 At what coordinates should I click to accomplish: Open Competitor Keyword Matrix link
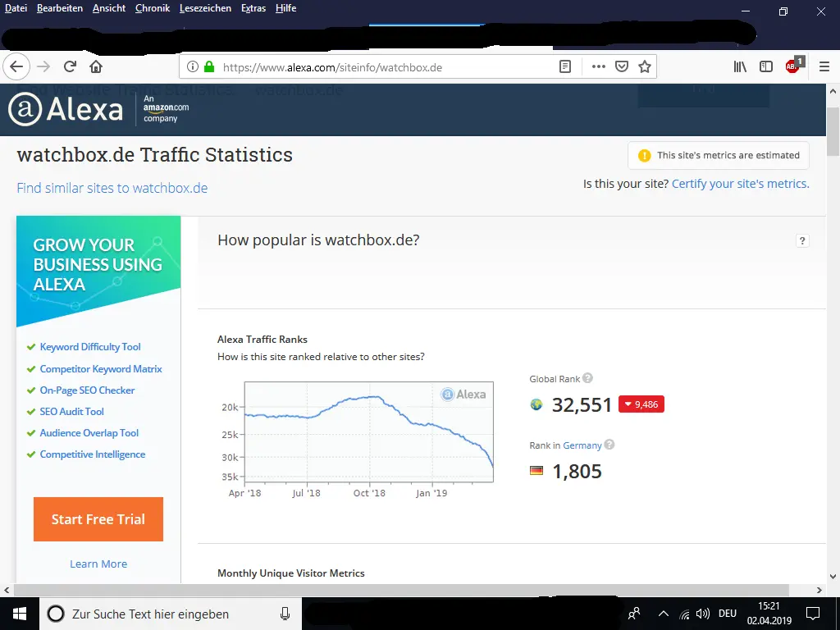[101, 369]
